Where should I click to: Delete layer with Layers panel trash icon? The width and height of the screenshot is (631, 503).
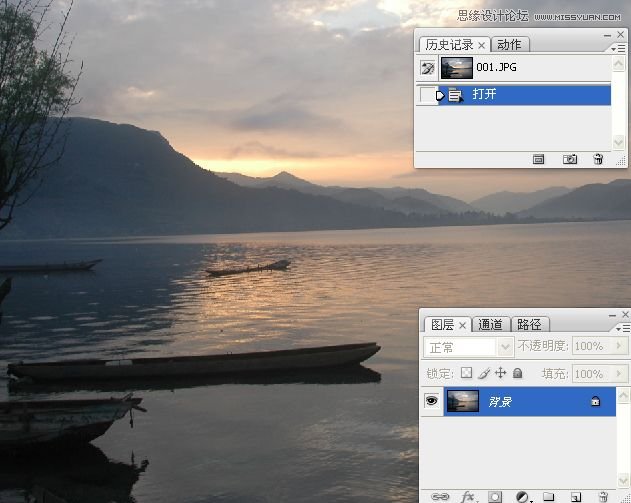pyautogui.click(x=603, y=497)
